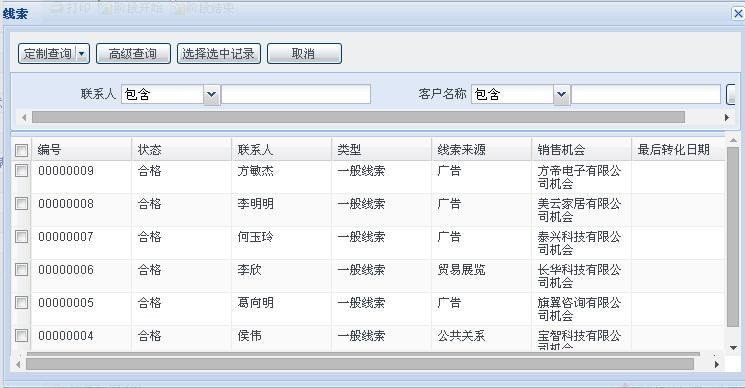745x388 pixels.
Task: Focus the 联系人 search input field
Action: coord(296,94)
